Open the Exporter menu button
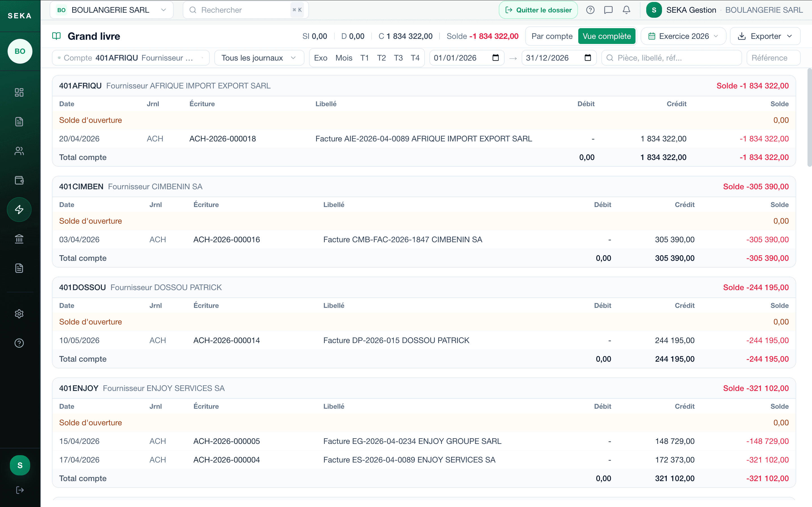Screen dimensions: 812x507 pyautogui.click(x=765, y=36)
